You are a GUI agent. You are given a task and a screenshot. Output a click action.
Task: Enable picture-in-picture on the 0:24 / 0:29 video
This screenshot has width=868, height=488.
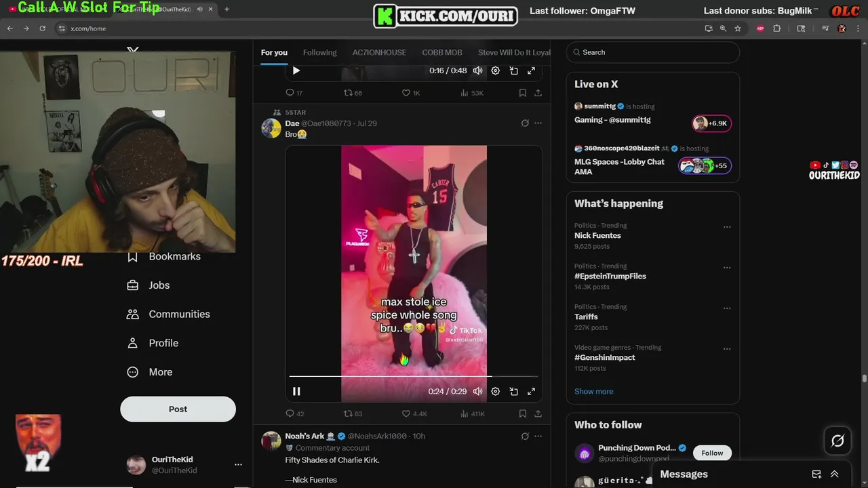click(x=514, y=391)
